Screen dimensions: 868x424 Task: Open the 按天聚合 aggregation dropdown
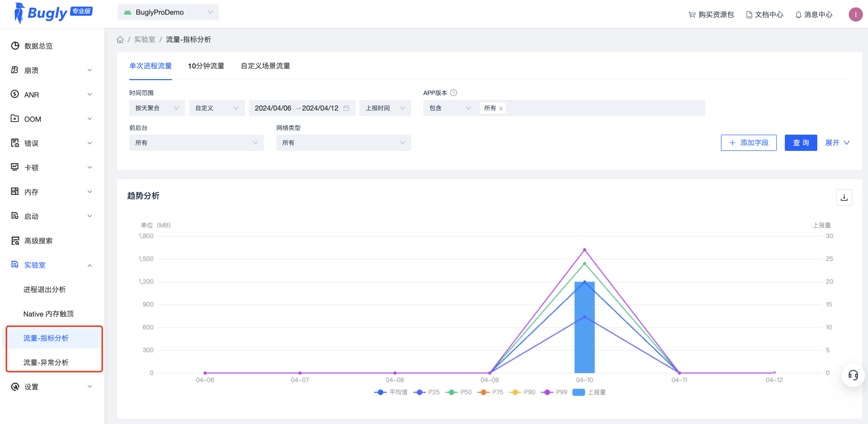pyautogui.click(x=157, y=108)
